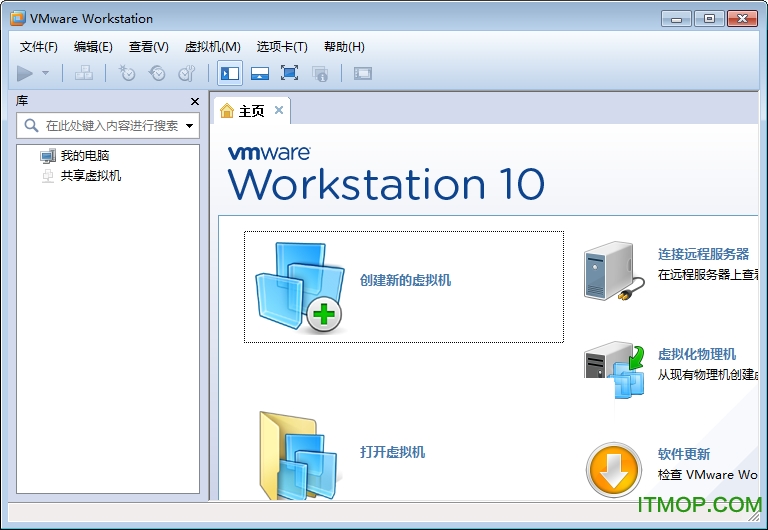
Task: Click the orange software update download icon
Action: 614,470
